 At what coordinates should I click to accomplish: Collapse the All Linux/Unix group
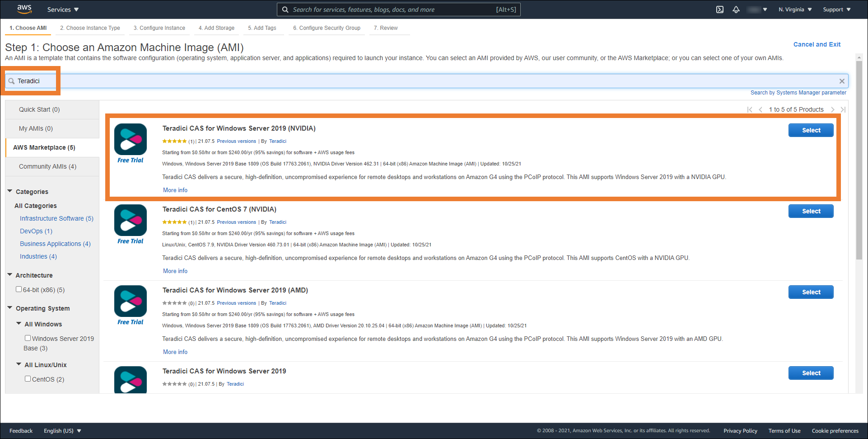(19, 364)
